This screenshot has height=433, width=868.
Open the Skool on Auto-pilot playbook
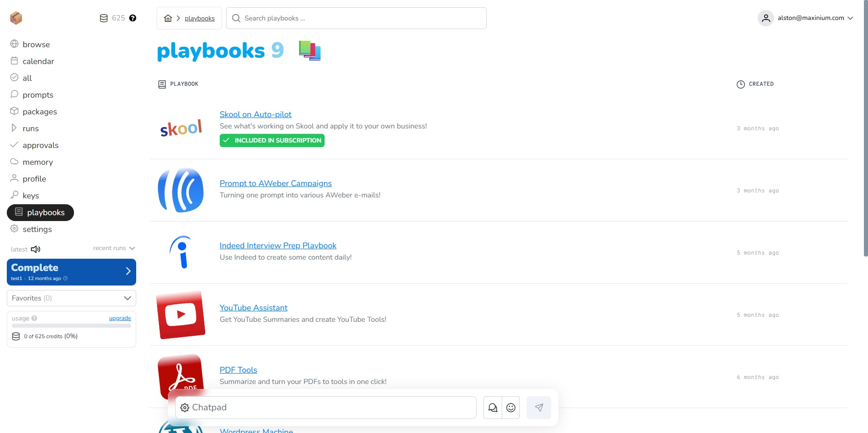click(256, 114)
